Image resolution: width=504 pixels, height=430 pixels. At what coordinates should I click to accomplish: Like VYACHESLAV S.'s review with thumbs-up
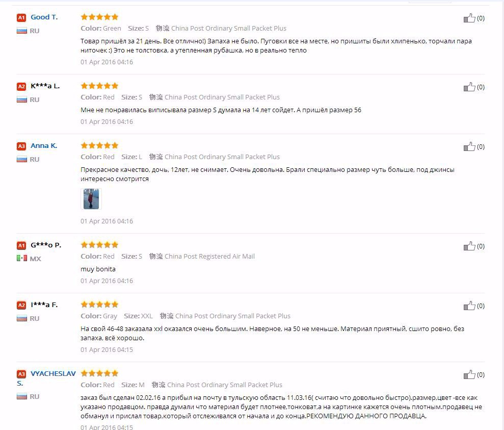tap(469, 375)
